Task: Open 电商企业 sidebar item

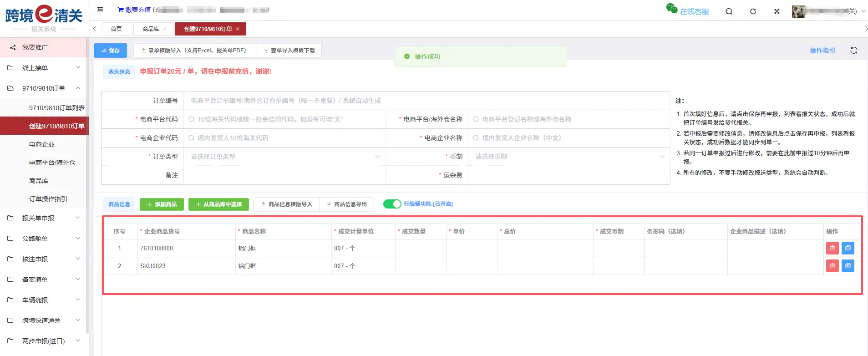Action: pyautogui.click(x=42, y=144)
